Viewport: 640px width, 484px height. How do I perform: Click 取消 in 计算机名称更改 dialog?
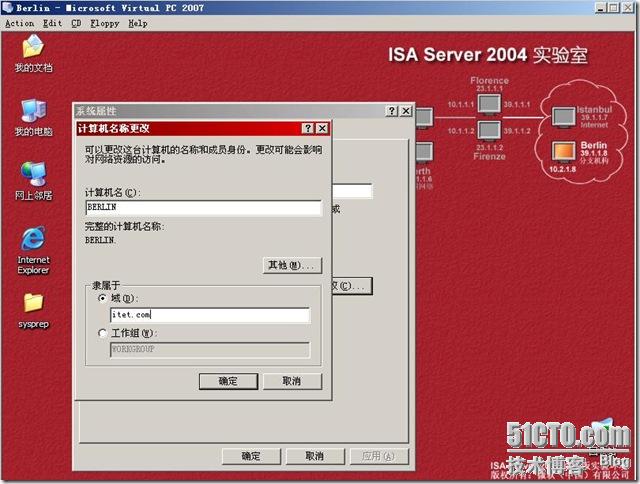[x=292, y=381]
